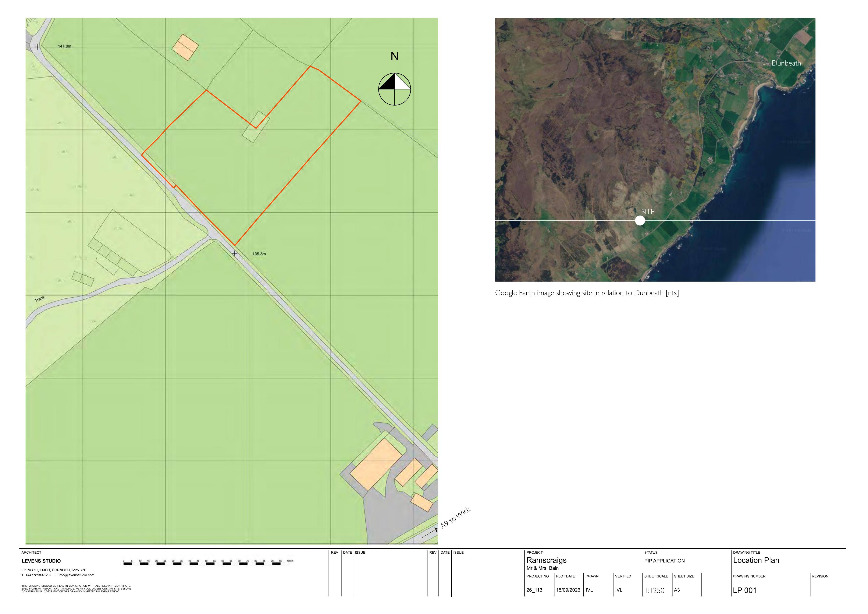Screen dimensions: 868x614
Task: Click the 100 m scale bar
Action: pos(208,562)
